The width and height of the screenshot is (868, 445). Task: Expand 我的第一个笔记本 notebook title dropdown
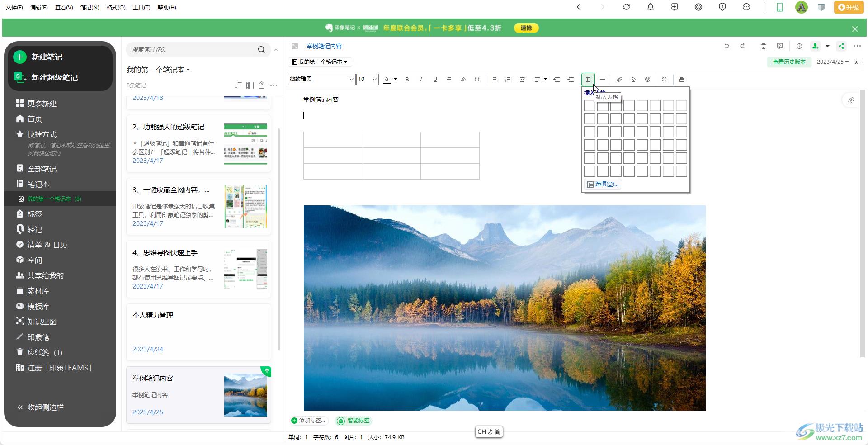coord(158,70)
